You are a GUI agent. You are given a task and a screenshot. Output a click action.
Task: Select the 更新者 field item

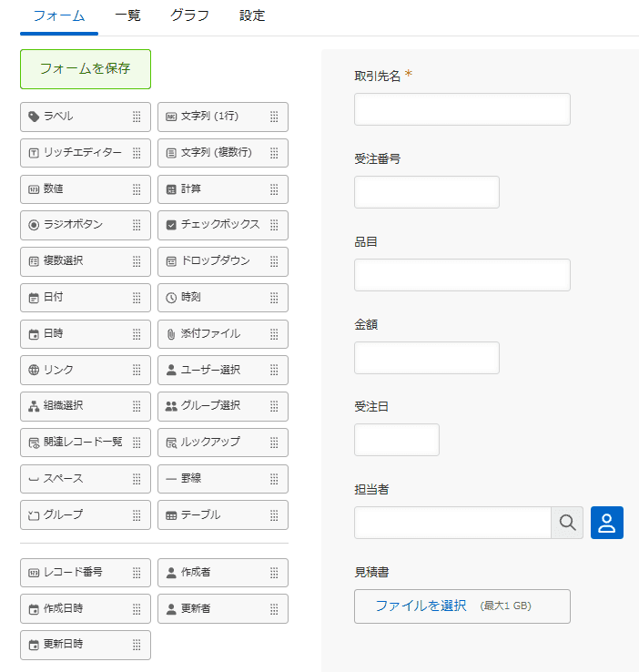223,608
